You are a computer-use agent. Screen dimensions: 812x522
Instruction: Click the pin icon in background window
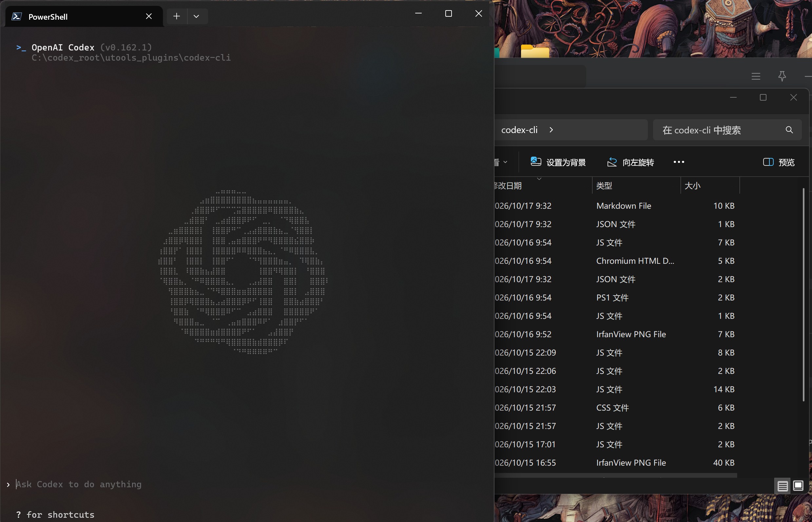point(782,76)
